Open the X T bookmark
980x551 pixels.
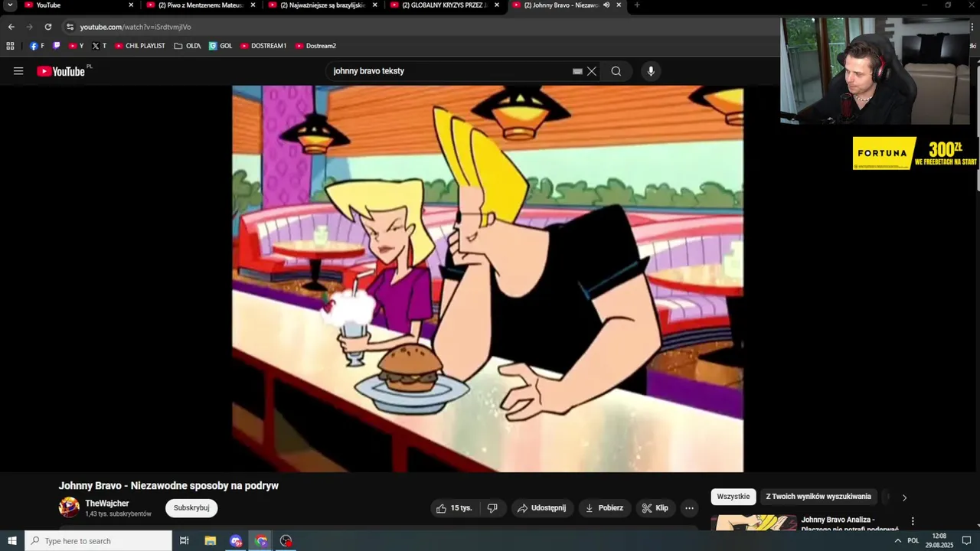pyautogui.click(x=100, y=46)
